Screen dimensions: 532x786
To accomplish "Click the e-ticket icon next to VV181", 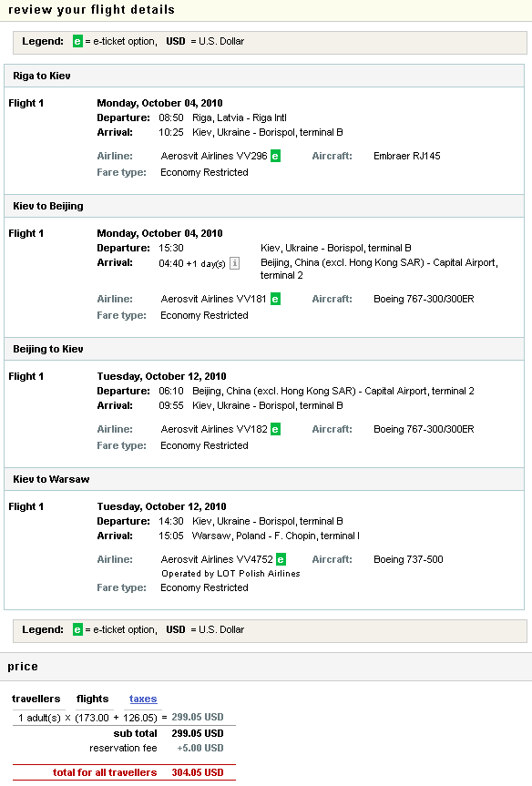I will click(275, 299).
